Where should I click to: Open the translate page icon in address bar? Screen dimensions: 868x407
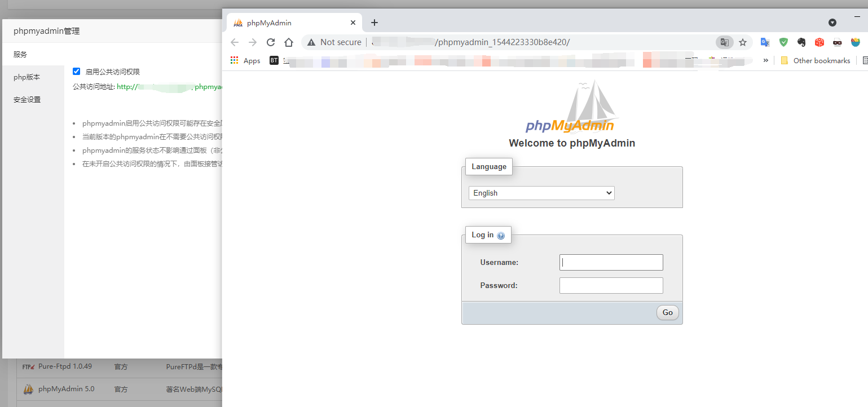(725, 42)
